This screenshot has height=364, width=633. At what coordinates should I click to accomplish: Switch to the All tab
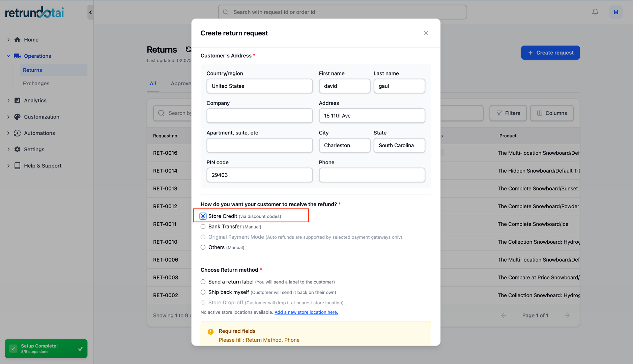tap(153, 84)
